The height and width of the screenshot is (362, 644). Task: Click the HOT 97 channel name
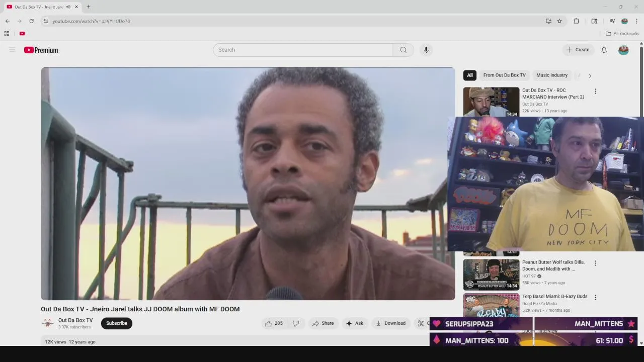pos(529,276)
